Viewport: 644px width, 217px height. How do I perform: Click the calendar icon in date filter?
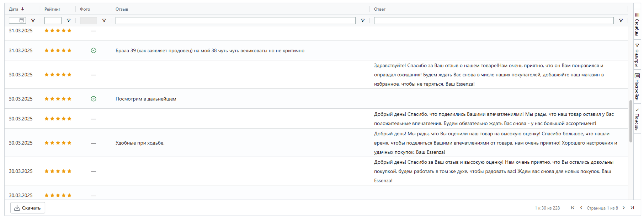click(x=22, y=21)
